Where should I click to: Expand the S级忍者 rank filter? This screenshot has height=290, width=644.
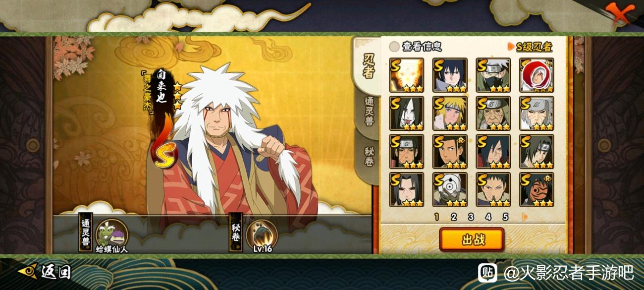(x=530, y=47)
